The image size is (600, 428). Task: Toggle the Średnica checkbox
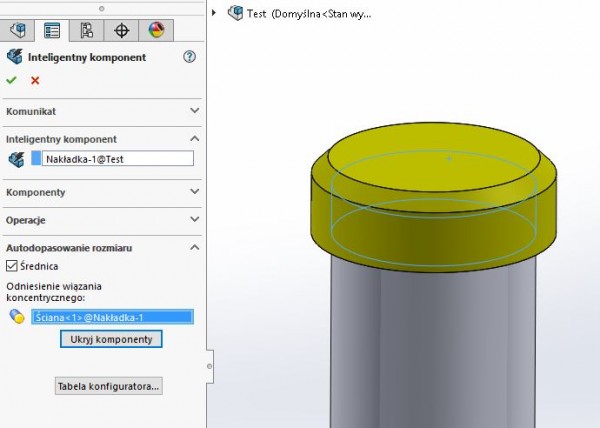pos(12,266)
